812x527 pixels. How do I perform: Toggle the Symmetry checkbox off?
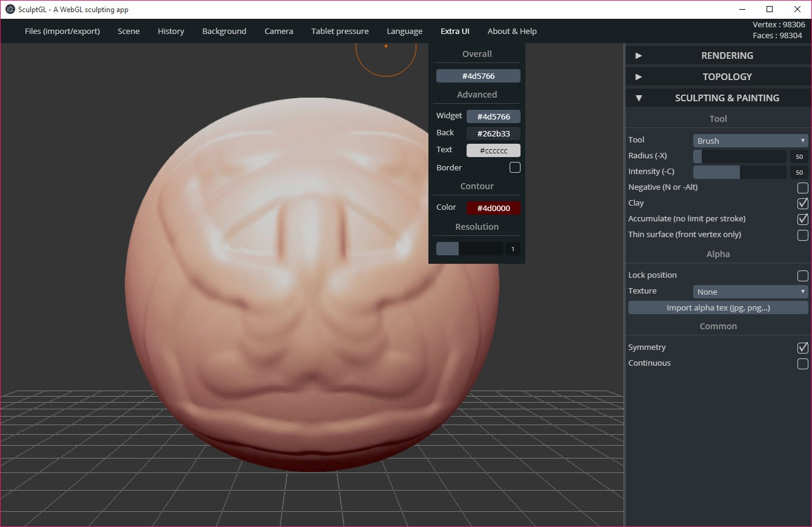pyautogui.click(x=802, y=348)
